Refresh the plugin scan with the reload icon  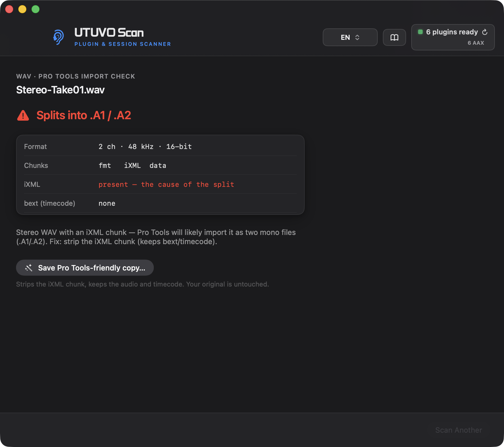click(485, 32)
